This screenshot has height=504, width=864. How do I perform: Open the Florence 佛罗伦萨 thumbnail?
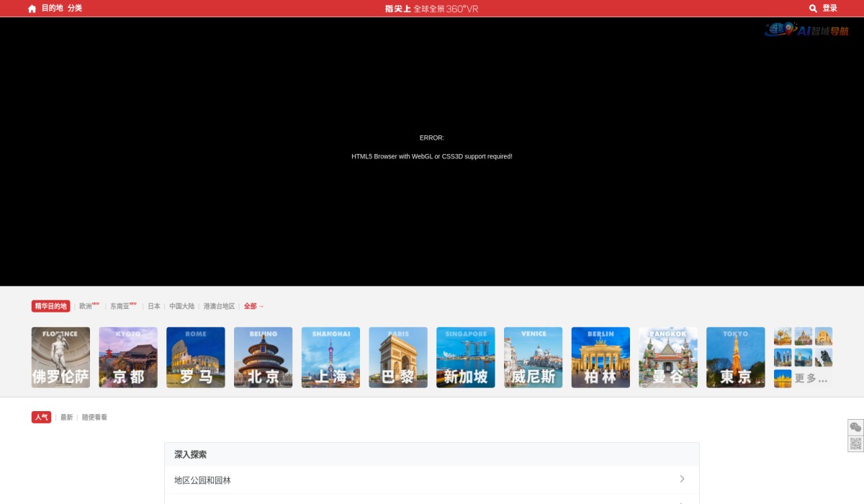pyautogui.click(x=60, y=357)
